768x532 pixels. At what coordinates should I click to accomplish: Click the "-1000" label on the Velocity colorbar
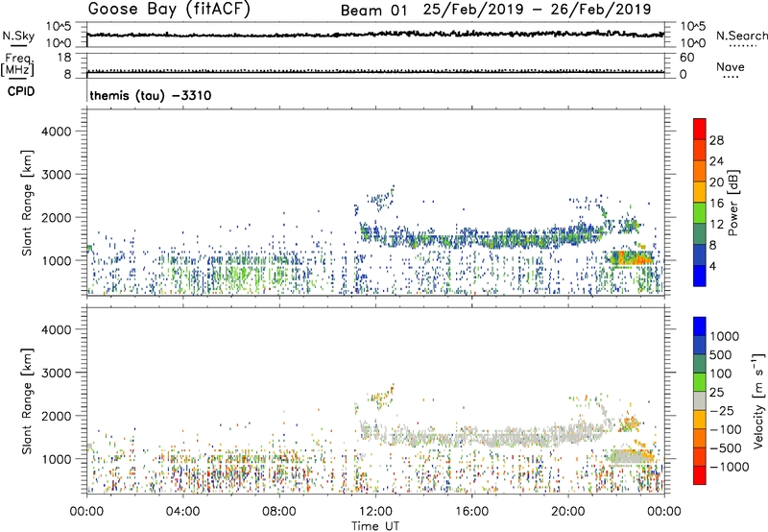coord(730,467)
